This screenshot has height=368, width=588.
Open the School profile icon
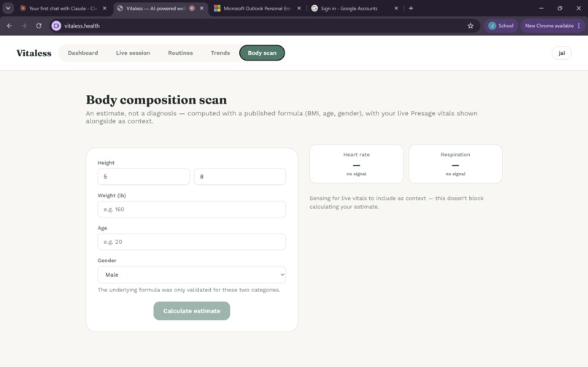(x=500, y=26)
